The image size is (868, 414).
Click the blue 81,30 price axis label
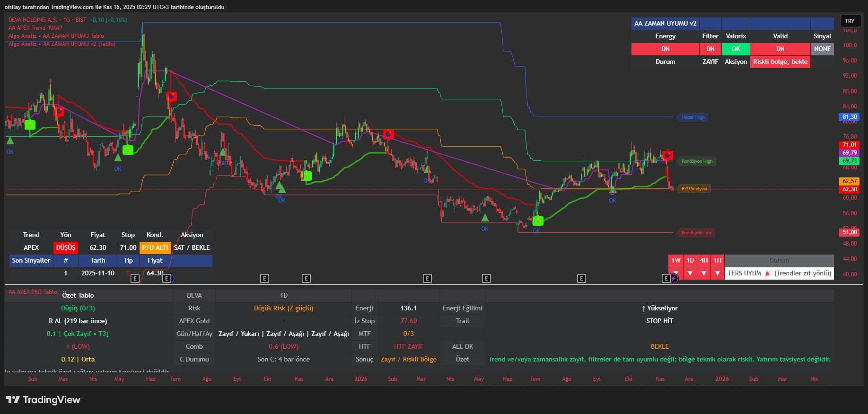tap(850, 117)
